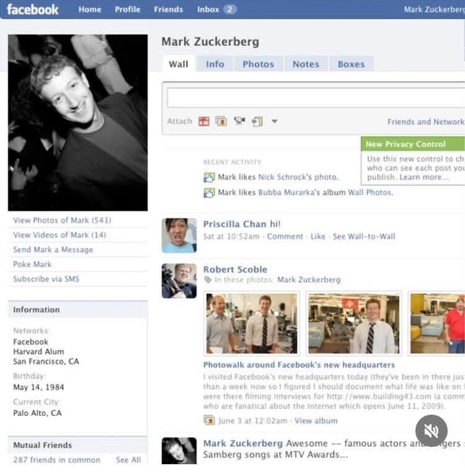Click the photo attach icon
The width and height of the screenshot is (465, 476).
(221, 121)
